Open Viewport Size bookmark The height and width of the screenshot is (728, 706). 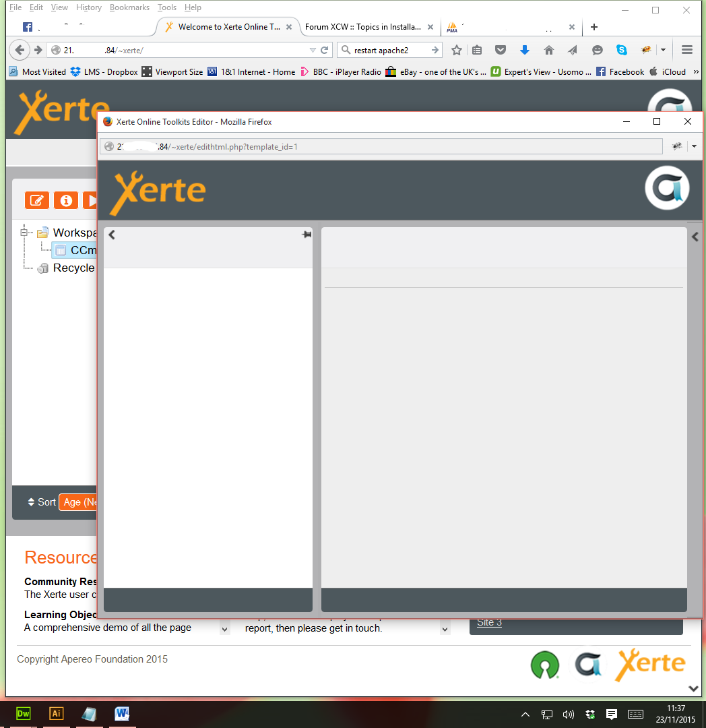tap(172, 72)
